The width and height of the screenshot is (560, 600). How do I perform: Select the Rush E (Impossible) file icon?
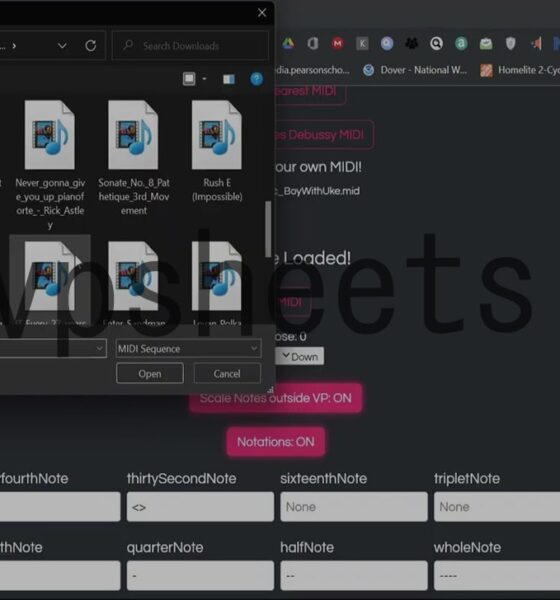coord(217,135)
